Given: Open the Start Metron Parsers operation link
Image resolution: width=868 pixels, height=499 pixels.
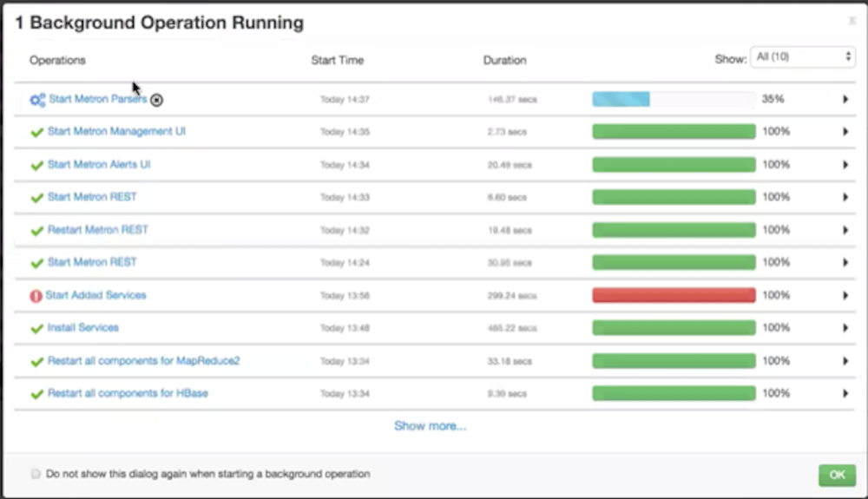Looking at the screenshot, I should [98, 99].
